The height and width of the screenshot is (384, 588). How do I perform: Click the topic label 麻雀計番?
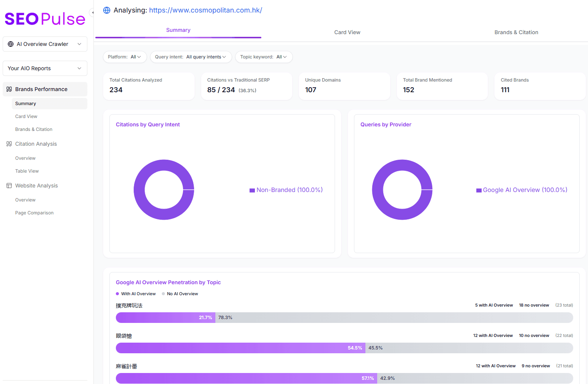coord(126,366)
